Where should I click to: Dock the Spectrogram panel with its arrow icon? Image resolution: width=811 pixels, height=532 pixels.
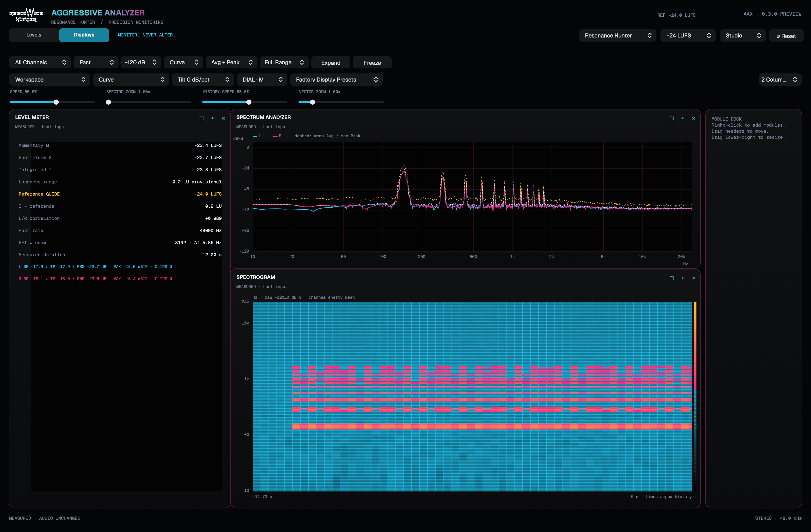[683, 278]
